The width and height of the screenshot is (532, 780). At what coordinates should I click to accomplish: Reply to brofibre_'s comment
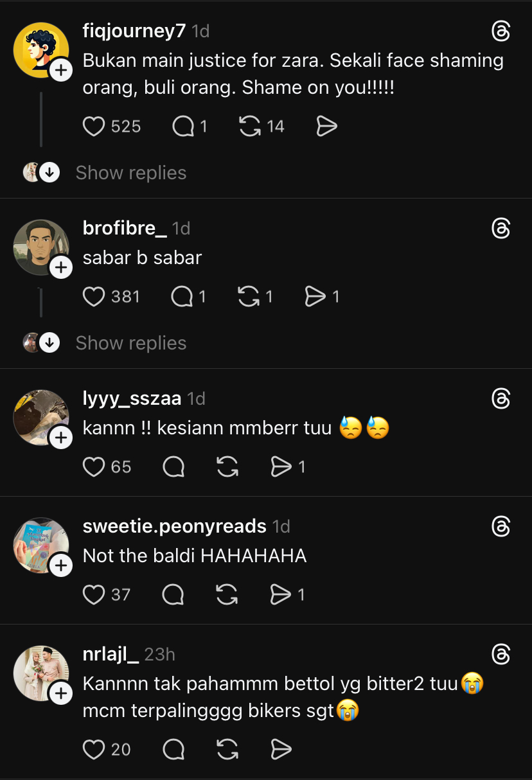point(182,296)
